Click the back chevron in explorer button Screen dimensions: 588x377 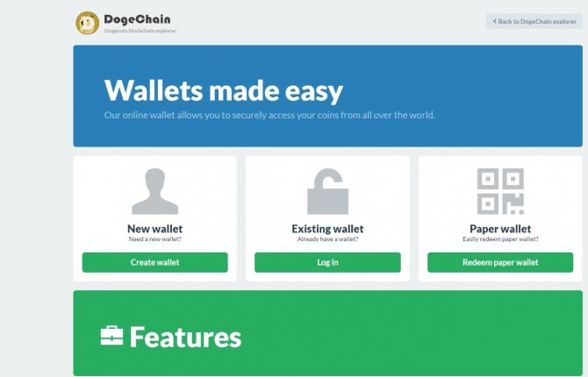pyautogui.click(x=495, y=21)
